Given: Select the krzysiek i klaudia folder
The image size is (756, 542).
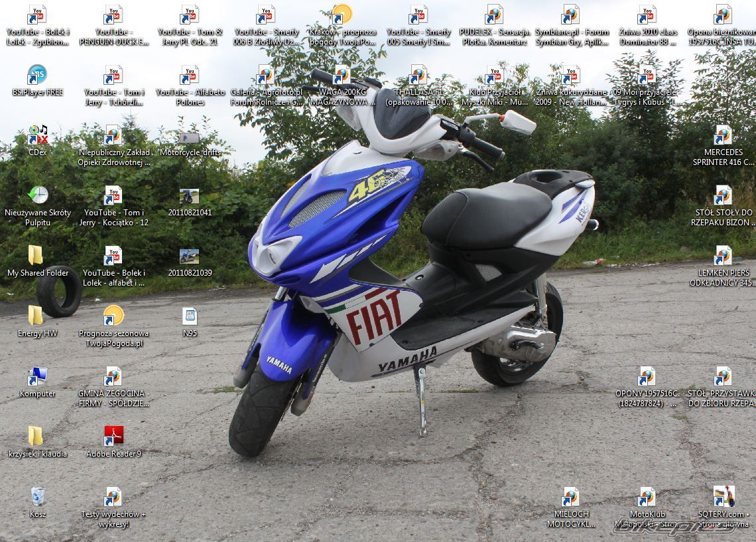Looking at the screenshot, I should click(36, 437).
